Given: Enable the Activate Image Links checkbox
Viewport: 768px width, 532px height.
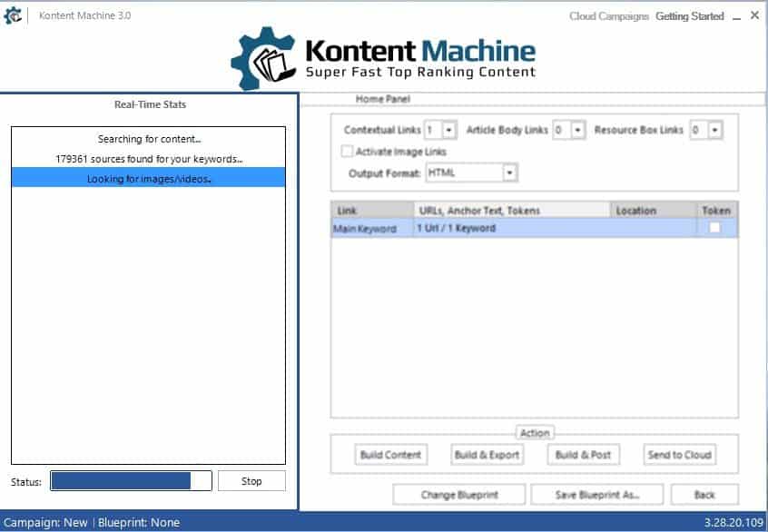Looking at the screenshot, I should pyautogui.click(x=347, y=152).
